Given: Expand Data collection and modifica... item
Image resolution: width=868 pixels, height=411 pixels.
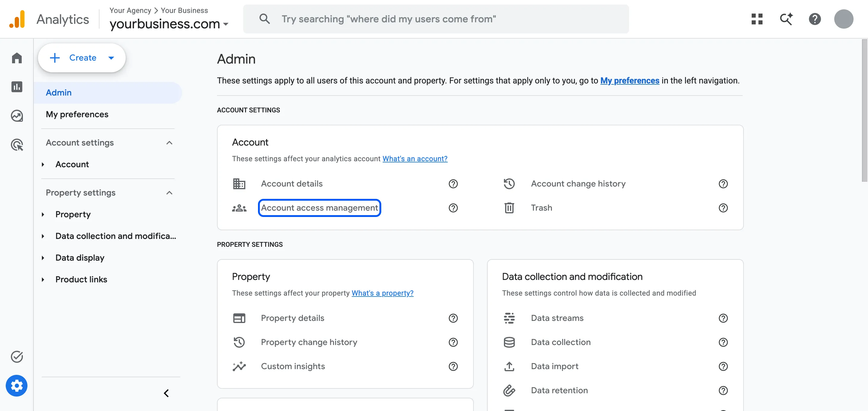Looking at the screenshot, I should pos(43,236).
